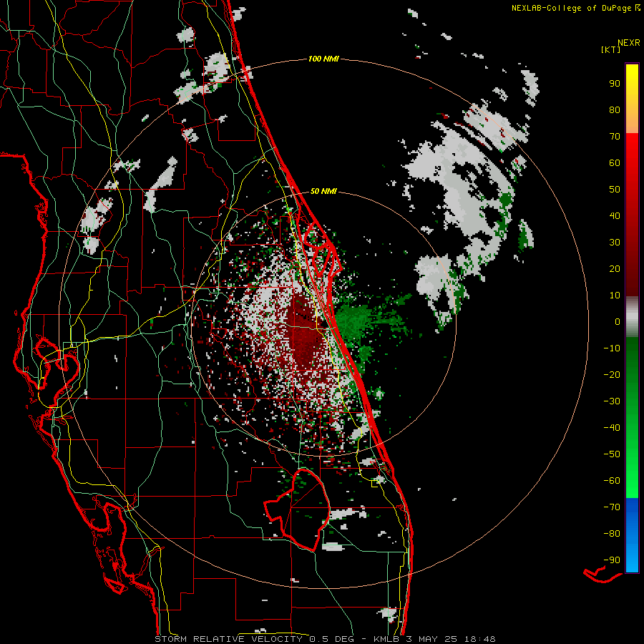Click the 60 knot scale label
The width and height of the screenshot is (644, 644).
click(x=615, y=162)
